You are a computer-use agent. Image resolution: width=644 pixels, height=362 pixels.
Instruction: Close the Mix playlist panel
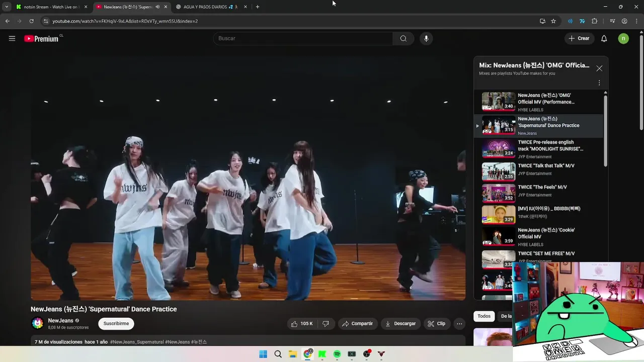[599, 68]
